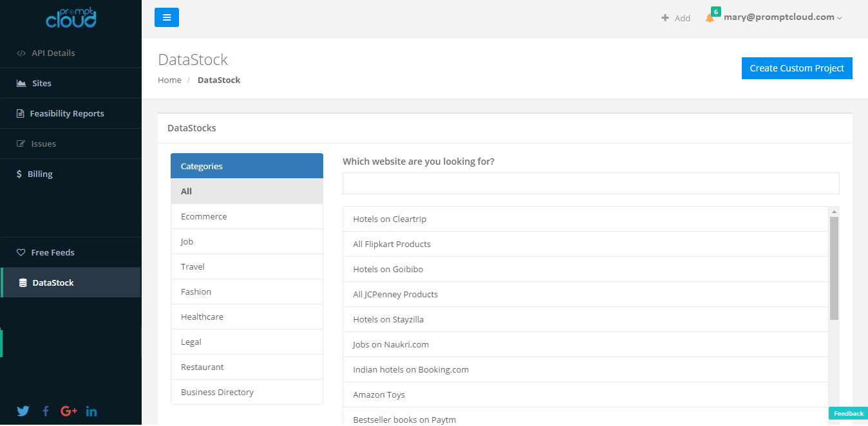Open Billing section
This screenshot has width=868, height=426.
pyautogui.click(x=71, y=174)
